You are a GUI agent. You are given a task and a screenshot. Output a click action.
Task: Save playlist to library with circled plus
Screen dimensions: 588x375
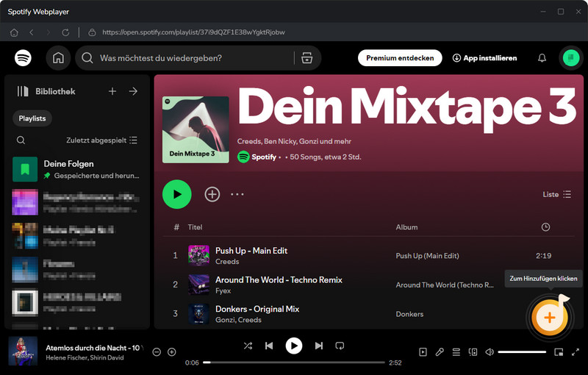point(212,194)
